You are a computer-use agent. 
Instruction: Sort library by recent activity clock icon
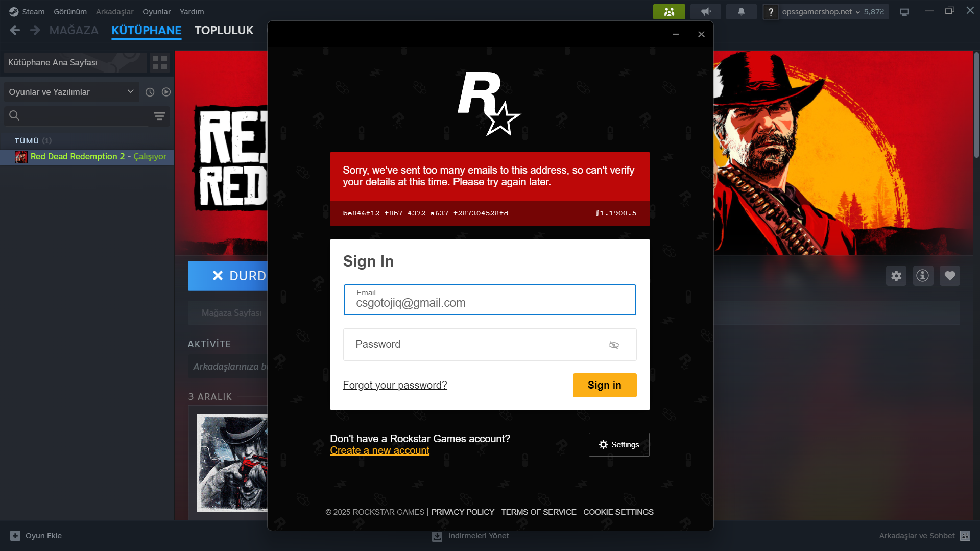(x=150, y=92)
